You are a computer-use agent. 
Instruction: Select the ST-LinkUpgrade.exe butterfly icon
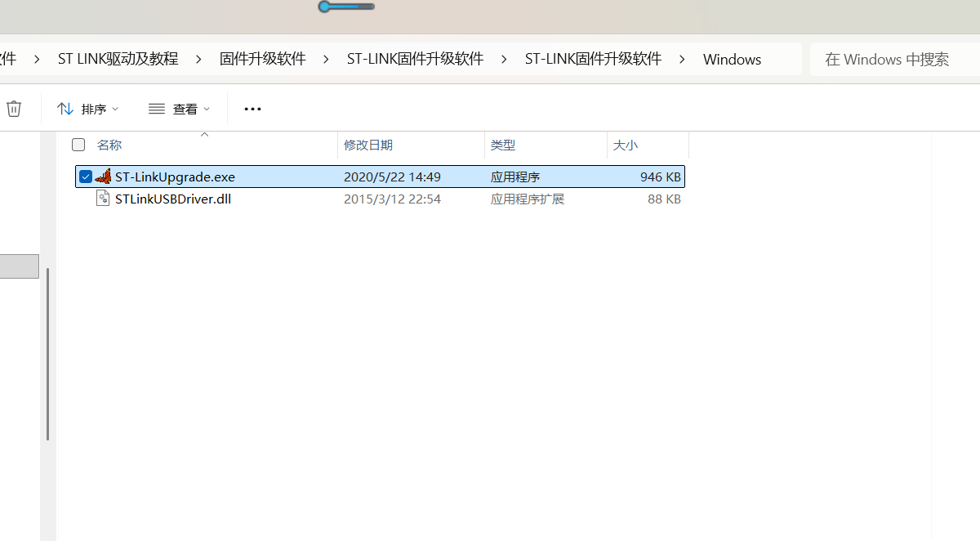point(103,177)
